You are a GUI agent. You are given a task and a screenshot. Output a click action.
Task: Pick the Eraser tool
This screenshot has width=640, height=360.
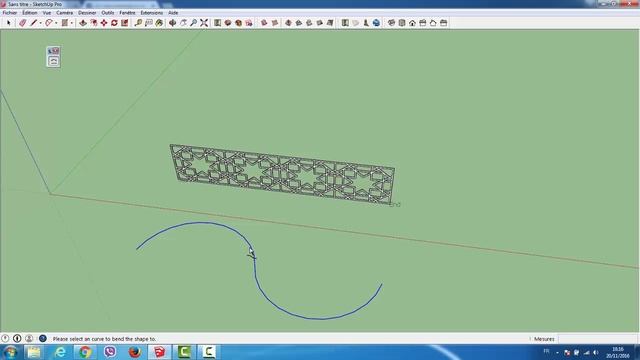[22, 23]
